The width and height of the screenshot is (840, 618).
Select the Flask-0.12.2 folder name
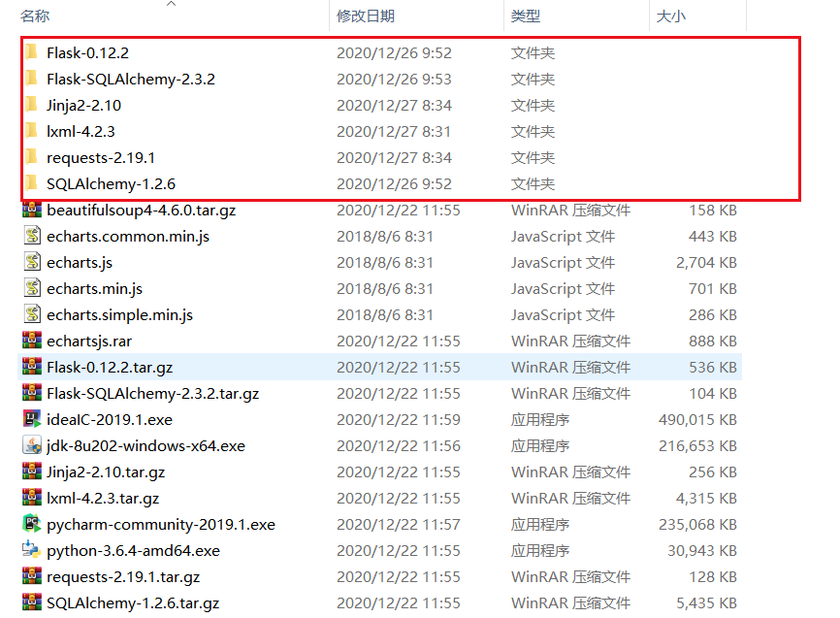tap(88, 52)
